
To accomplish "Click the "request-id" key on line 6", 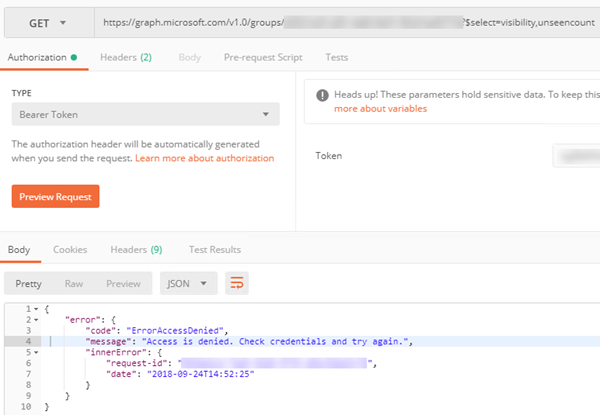I will point(137,363).
